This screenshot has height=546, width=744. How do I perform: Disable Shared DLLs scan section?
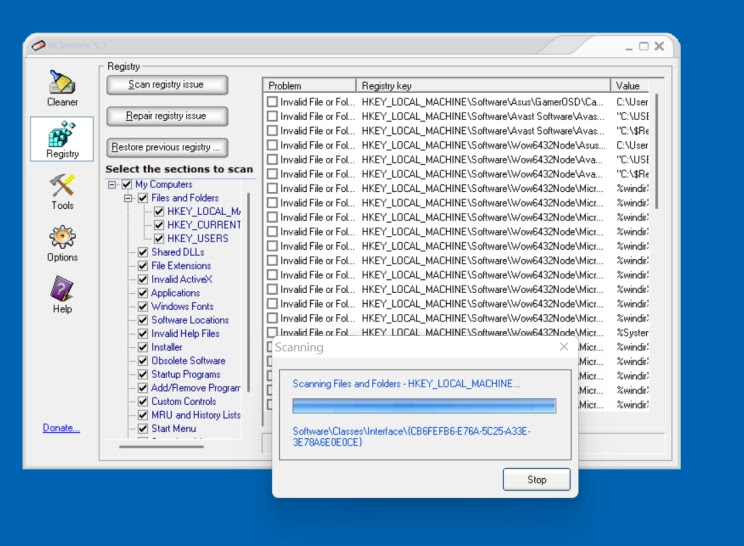(143, 252)
